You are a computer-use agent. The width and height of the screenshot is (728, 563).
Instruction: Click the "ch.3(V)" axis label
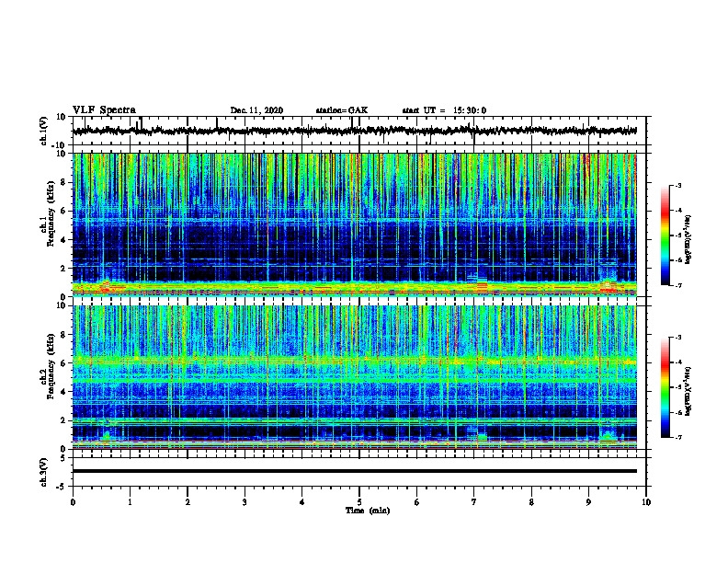pyautogui.click(x=44, y=472)
